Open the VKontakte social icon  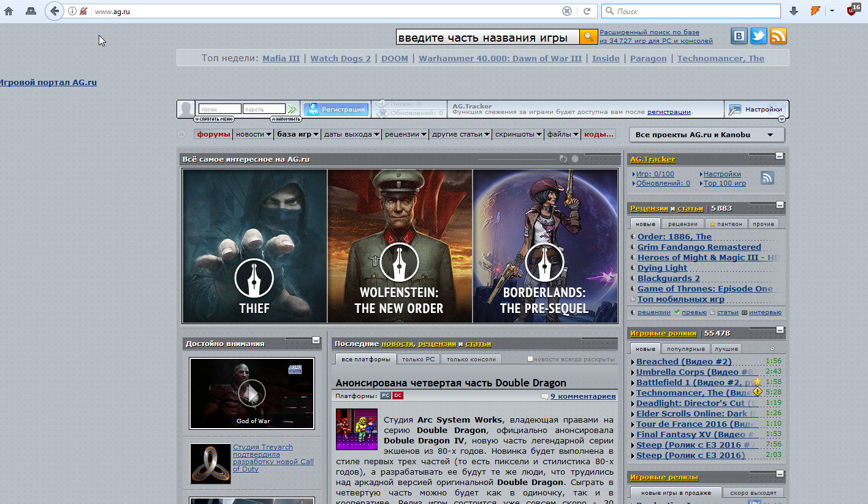pyautogui.click(x=739, y=37)
